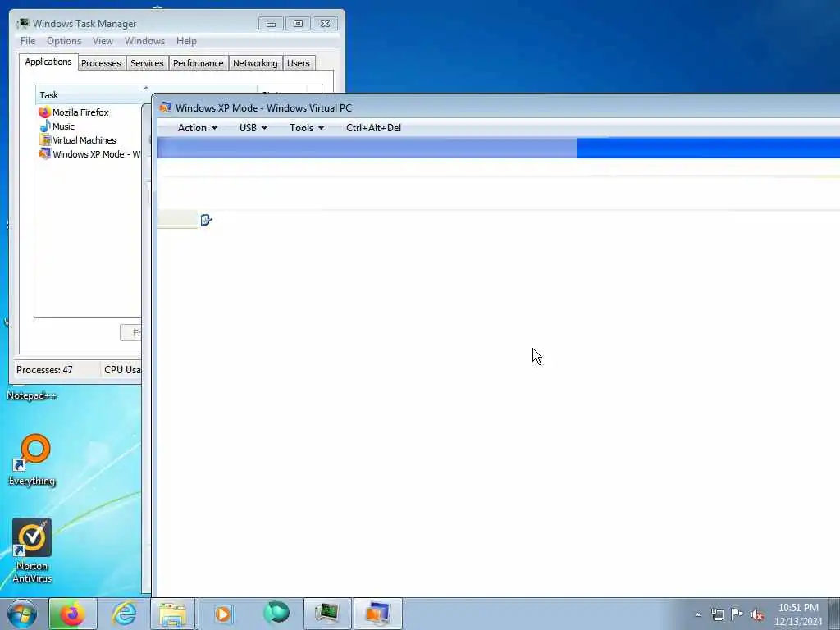Close the Windows Task Manager window

pyautogui.click(x=325, y=24)
